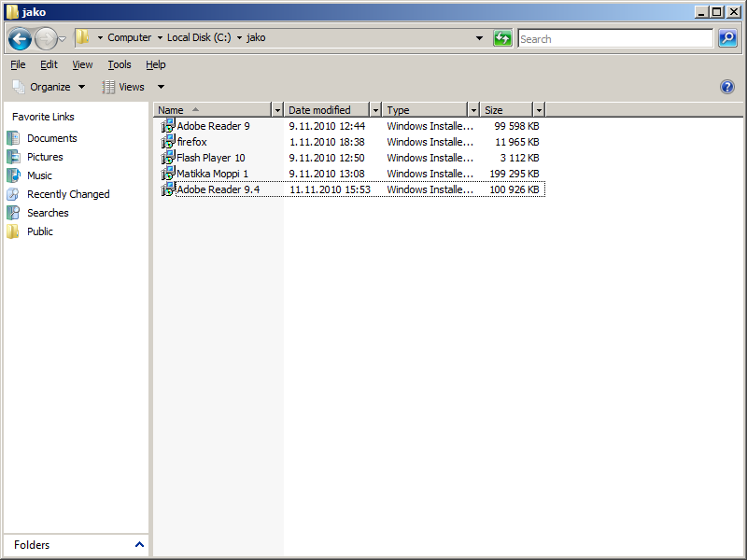747x560 pixels.
Task: Click the Recently Changed icon in sidebar
Action: tap(13, 194)
